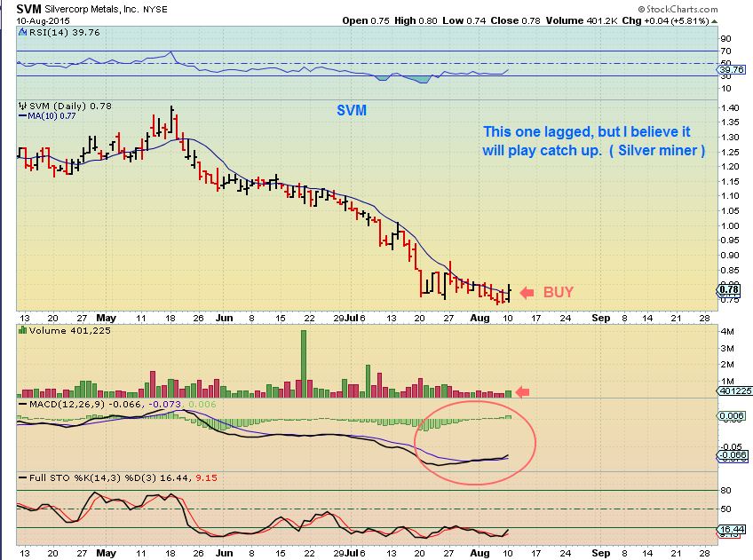The image size is (753, 560).
Task: Click the '0.78' last price tag on right axis
Action: tap(730, 289)
